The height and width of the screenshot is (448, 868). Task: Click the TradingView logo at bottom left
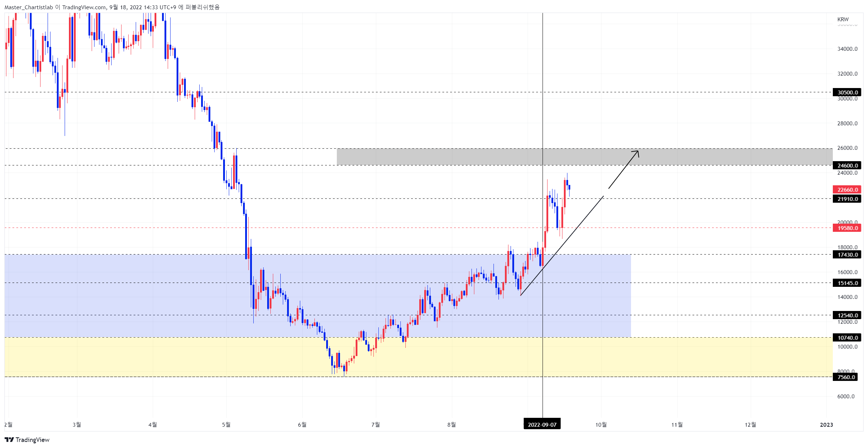click(x=27, y=439)
